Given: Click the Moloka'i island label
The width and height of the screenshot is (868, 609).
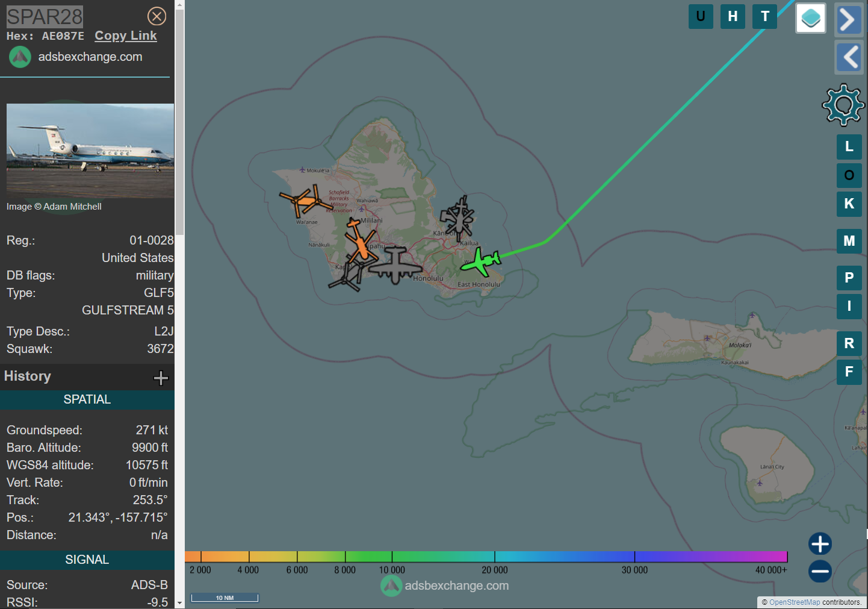Looking at the screenshot, I should tap(740, 345).
